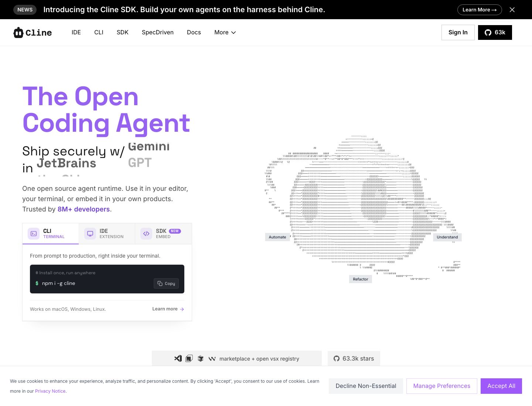Image resolution: width=532 pixels, height=406 pixels.
Task: Follow the Learn more arrow link
Action: pos(168,309)
